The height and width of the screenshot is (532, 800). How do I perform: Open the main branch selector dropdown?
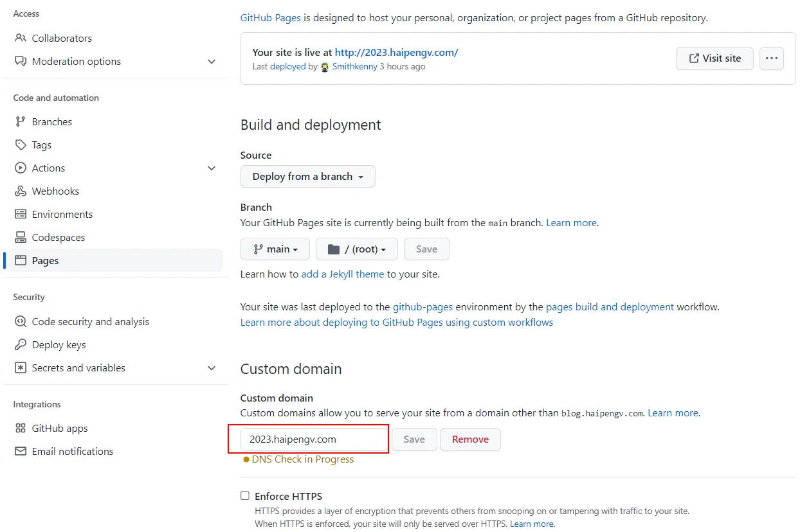pos(275,249)
